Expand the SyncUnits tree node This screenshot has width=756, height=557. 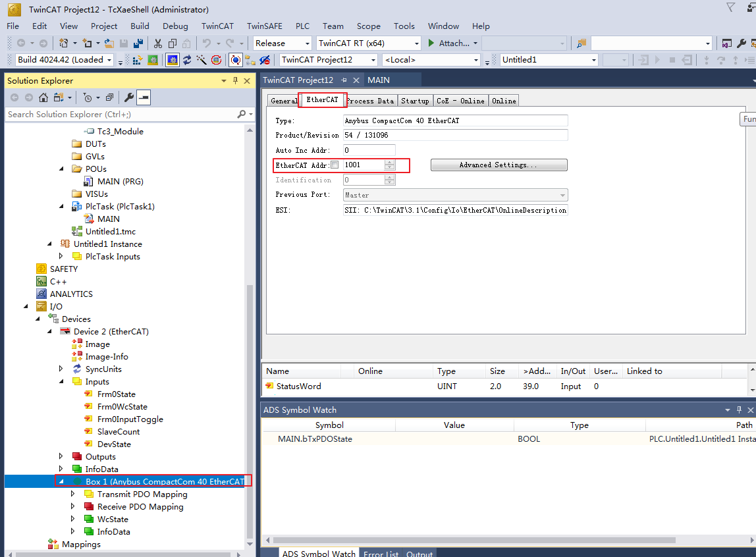tap(61, 368)
